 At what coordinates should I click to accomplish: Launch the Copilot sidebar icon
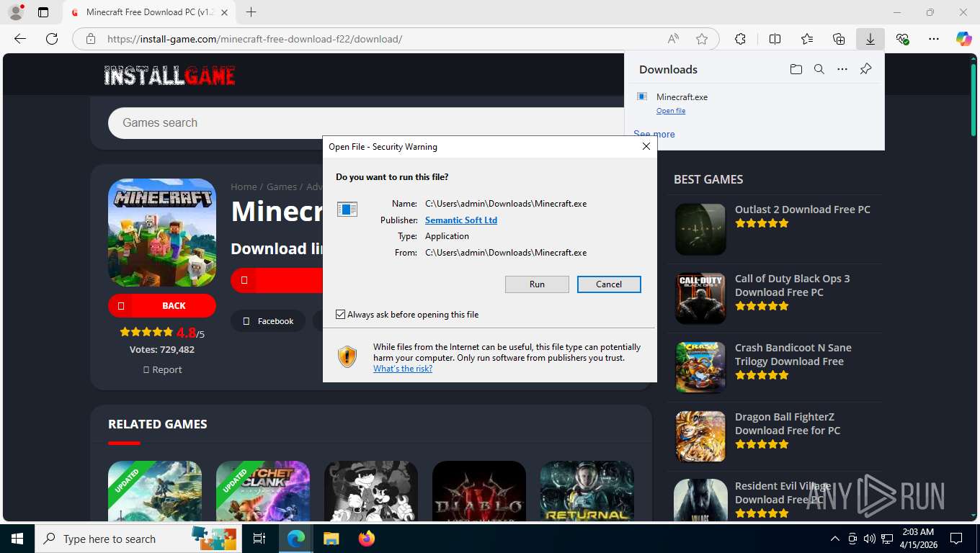tap(963, 39)
